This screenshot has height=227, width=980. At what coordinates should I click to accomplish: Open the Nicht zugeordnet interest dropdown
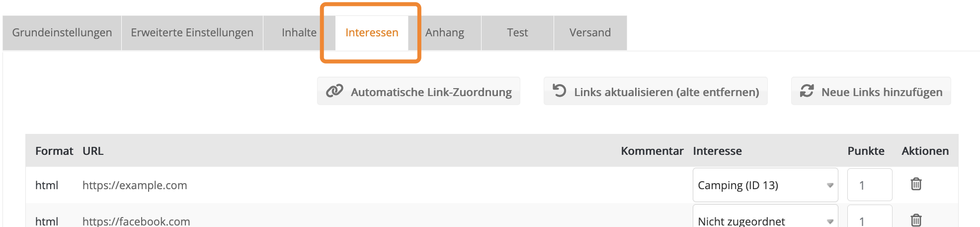[x=765, y=220]
